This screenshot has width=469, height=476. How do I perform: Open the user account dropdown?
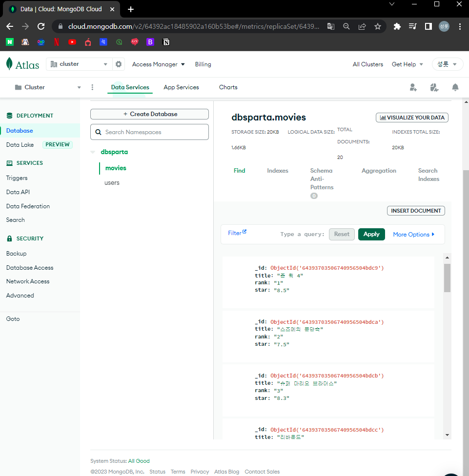coord(448,64)
